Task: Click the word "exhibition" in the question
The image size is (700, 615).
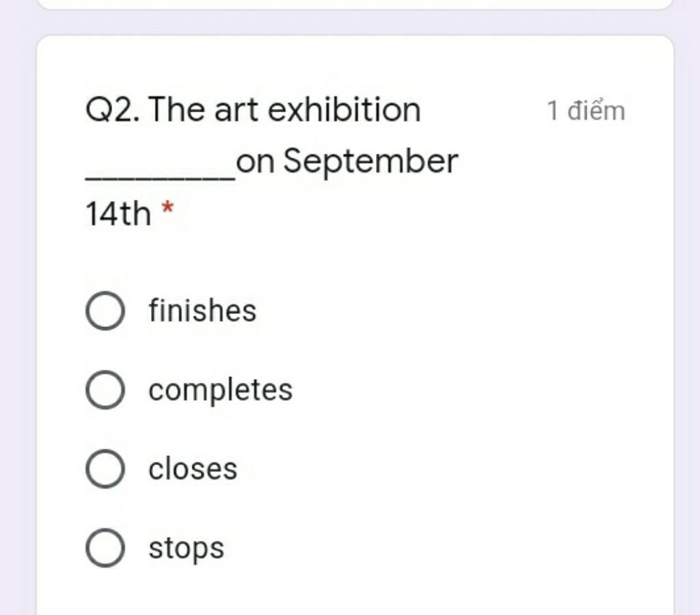Action: click(x=344, y=109)
